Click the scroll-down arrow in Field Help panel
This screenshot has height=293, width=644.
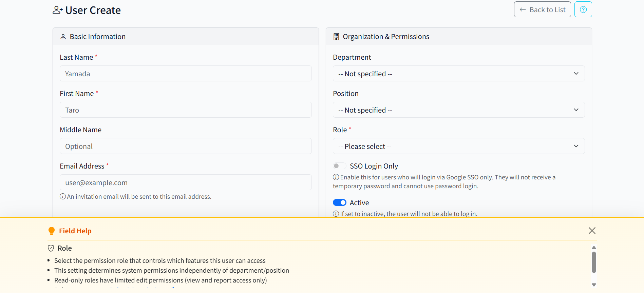(x=594, y=285)
